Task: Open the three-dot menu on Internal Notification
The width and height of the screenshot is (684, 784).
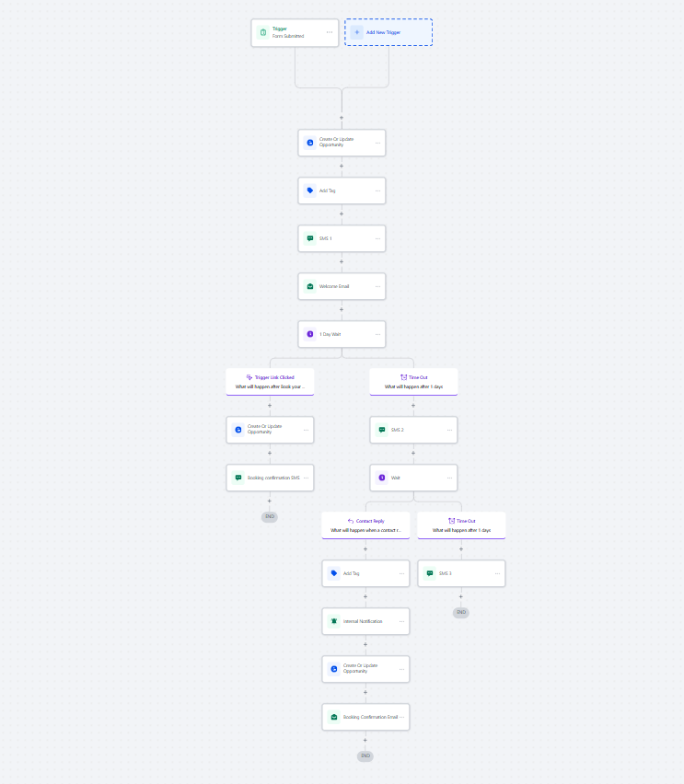Action: point(401,621)
